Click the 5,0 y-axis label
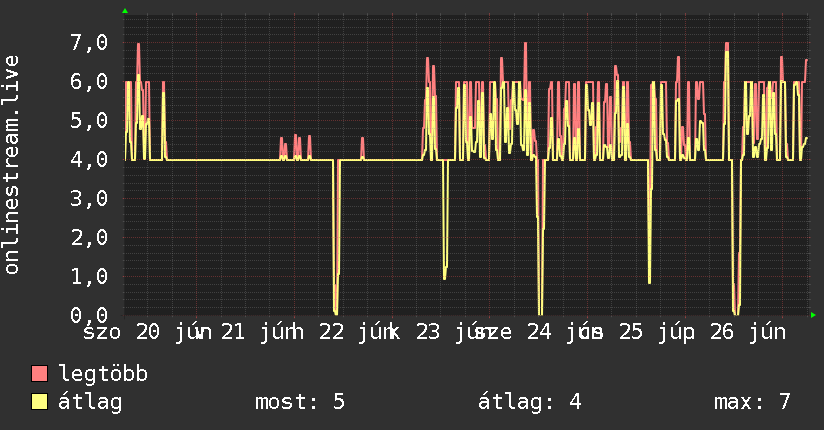The image size is (824, 430). coord(89,120)
